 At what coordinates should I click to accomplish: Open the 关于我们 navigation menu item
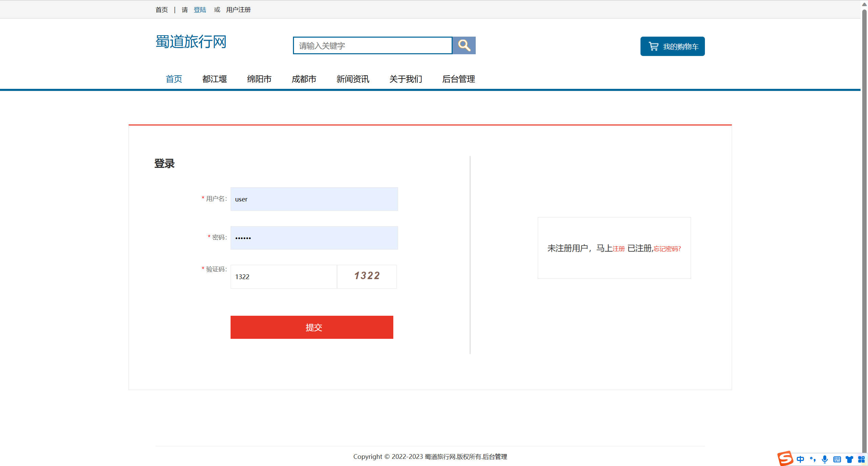pos(406,79)
